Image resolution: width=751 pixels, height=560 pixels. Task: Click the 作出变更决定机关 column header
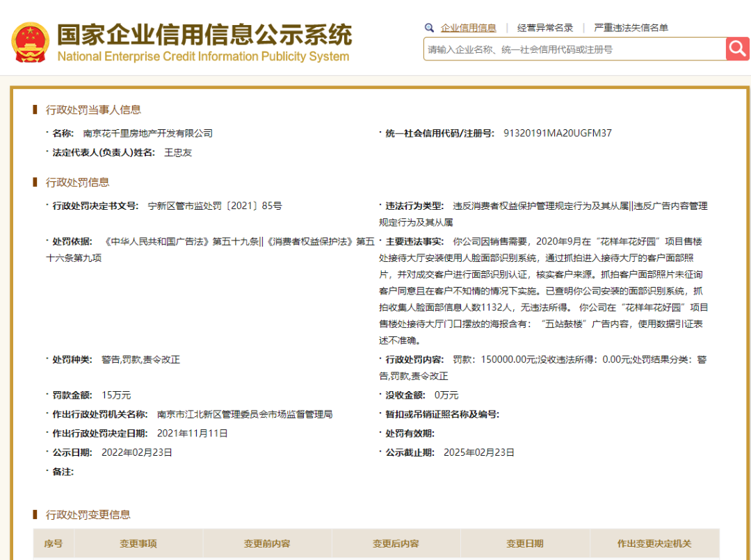click(x=654, y=543)
